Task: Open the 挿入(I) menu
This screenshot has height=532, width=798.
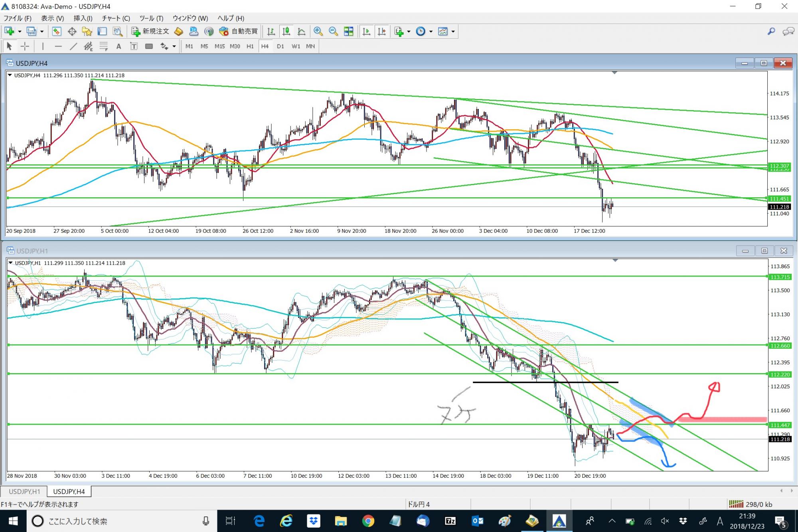Action: click(x=83, y=18)
